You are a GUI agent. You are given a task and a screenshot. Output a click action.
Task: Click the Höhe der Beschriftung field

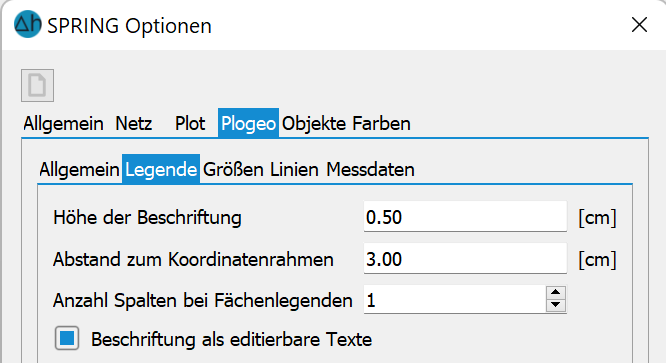(x=465, y=217)
